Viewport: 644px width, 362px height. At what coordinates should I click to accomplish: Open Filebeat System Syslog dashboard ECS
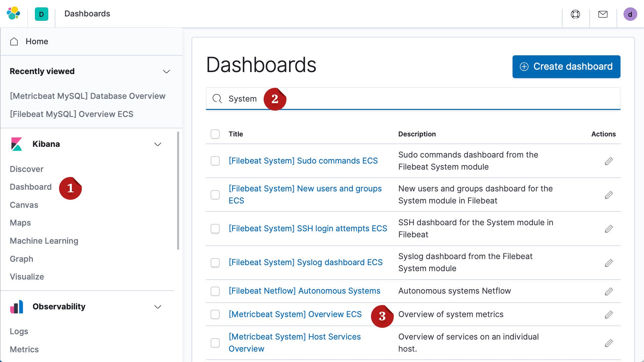[x=306, y=262]
